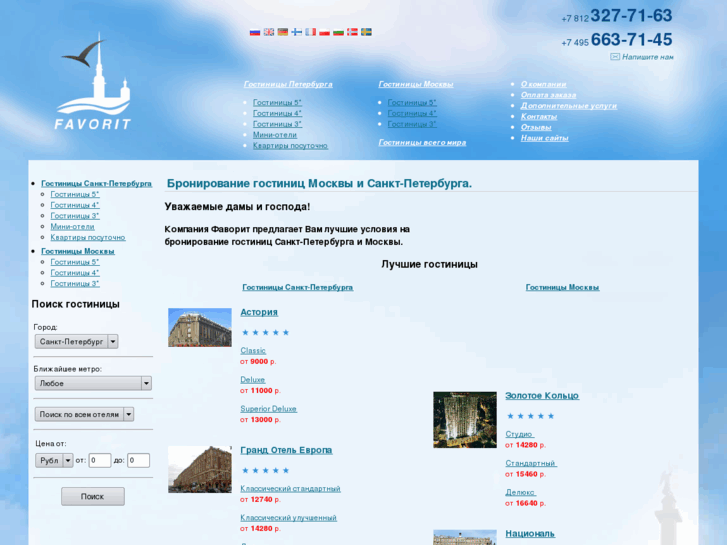Image resolution: width=727 pixels, height=545 pixels.
Task: Open Гостиницы всего мира menu item
Action: pyautogui.click(x=422, y=142)
